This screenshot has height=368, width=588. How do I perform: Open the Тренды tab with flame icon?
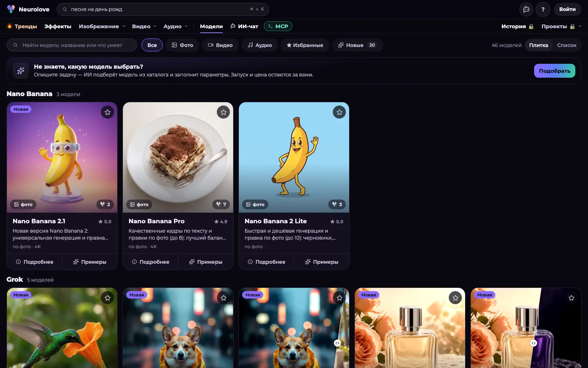coord(22,26)
